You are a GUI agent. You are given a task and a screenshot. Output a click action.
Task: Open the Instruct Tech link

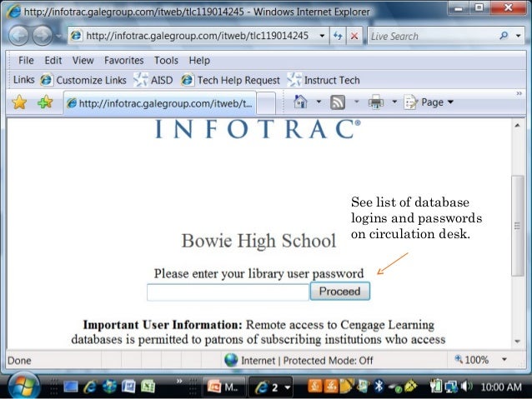tap(324, 80)
